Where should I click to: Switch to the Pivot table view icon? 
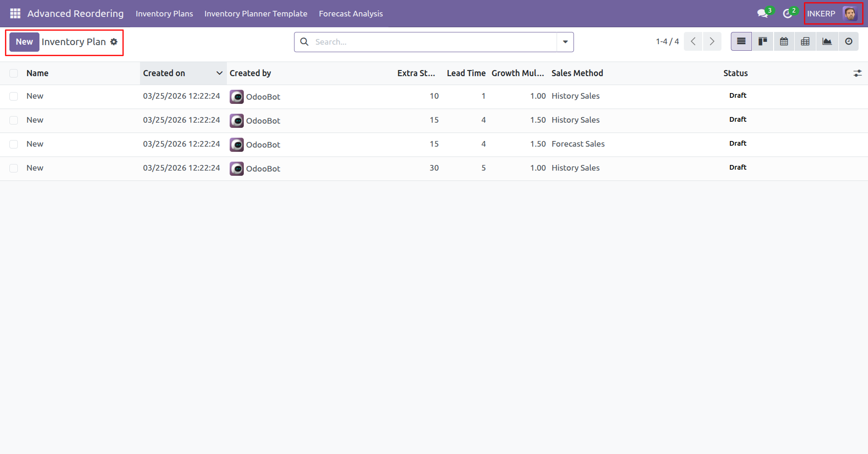pos(805,41)
